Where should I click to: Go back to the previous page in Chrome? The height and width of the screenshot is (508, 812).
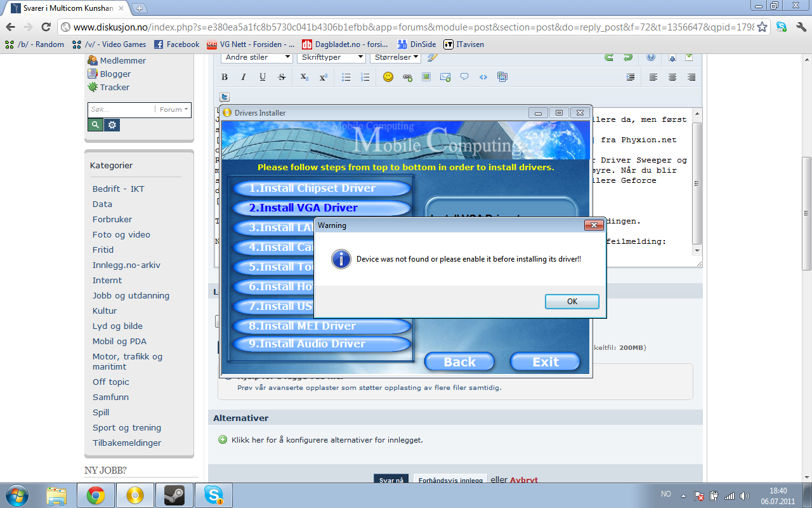10,27
